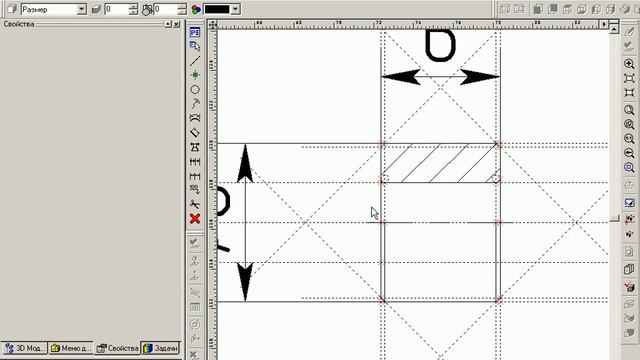The image size is (640, 360).
Task: Select the blue PE text tool icon
Action: 195,32
